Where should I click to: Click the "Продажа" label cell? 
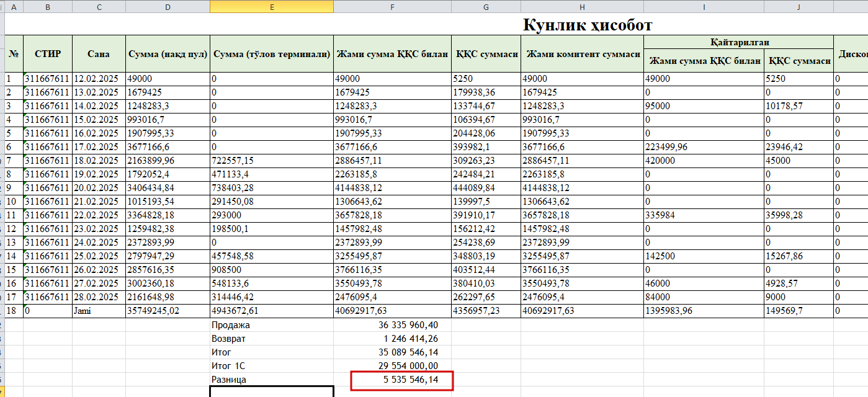click(x=272, y=325)
